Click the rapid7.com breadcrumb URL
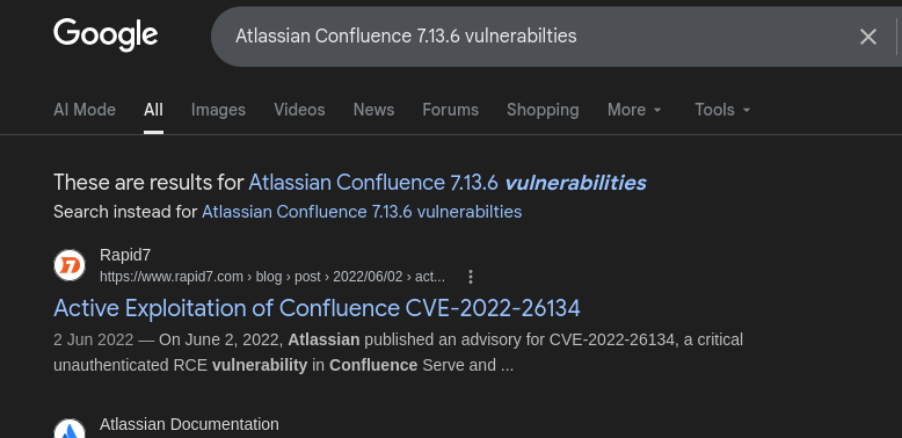The width and height of the screenshot is (902, 438). pos(272,277)
